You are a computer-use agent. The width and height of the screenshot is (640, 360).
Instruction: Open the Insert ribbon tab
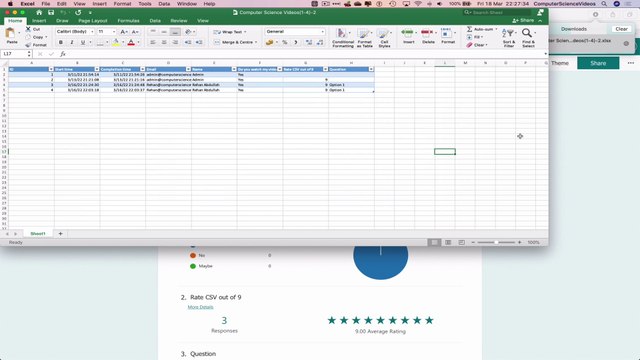[x=39, y=21]
